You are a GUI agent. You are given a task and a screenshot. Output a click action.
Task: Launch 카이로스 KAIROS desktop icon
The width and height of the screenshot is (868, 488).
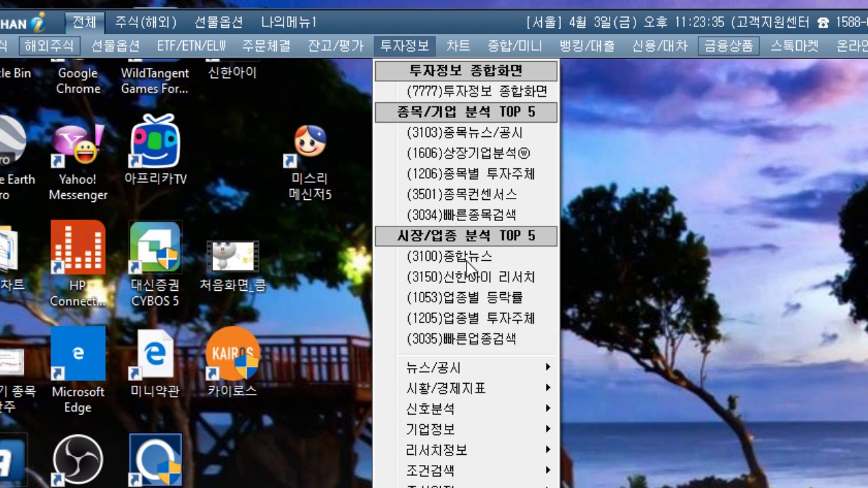pyautogui.click(x=233, y=361)
